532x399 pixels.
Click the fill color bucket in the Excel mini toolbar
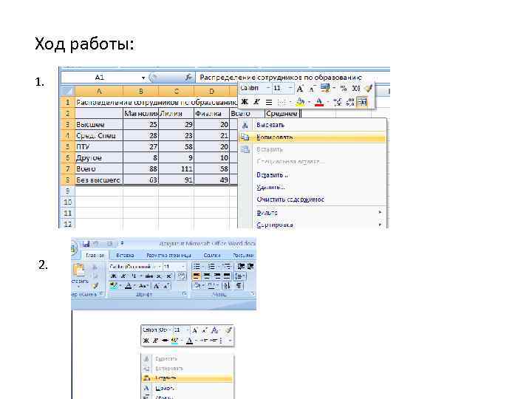pyautogui.click(x=300, y=102)
